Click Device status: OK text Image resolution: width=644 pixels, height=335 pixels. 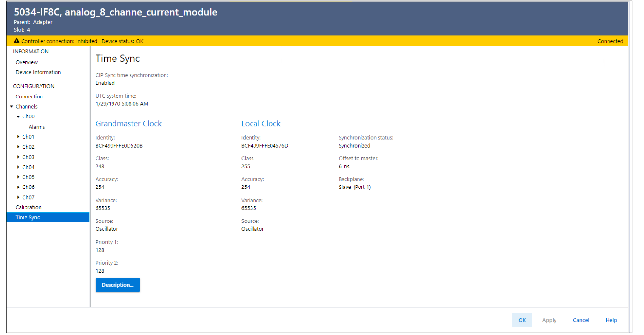[123, 41]
